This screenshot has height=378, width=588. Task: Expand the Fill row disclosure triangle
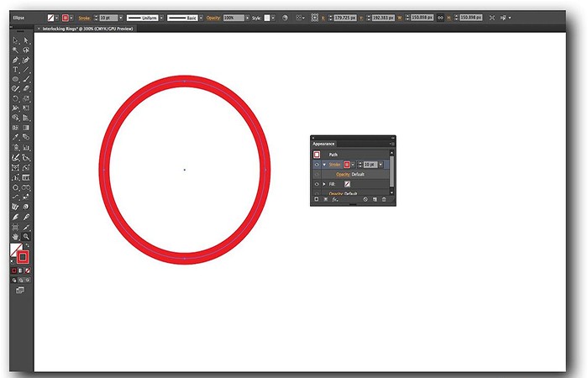click(323, 183)
